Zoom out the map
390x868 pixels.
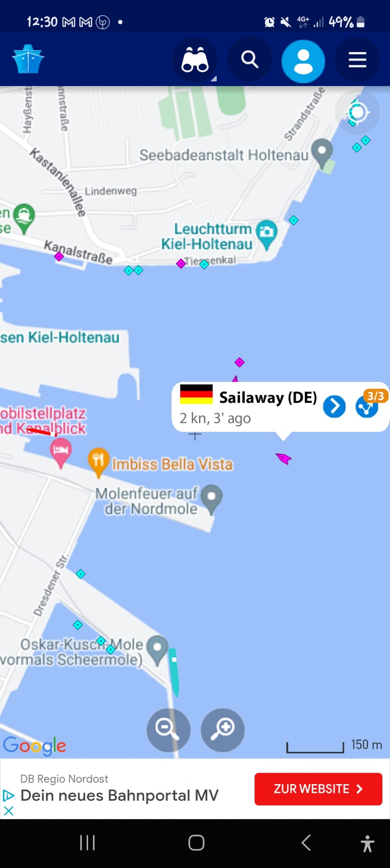coord(169,730)
